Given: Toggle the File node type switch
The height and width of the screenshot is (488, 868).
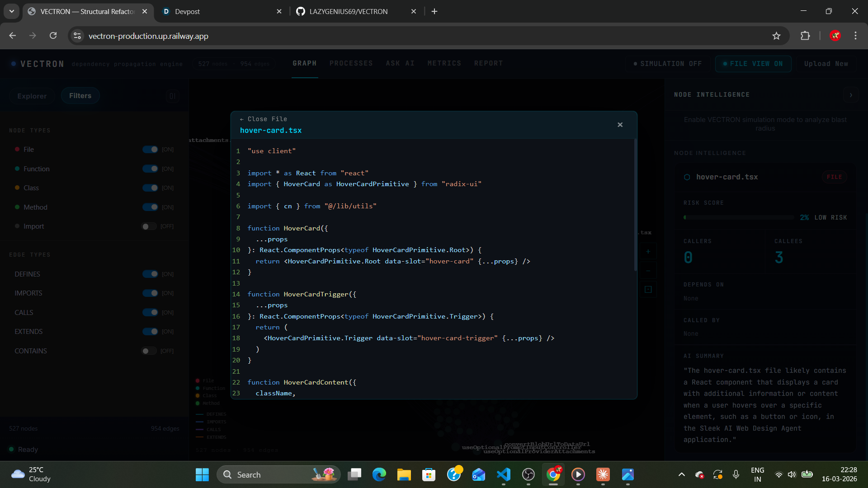Looking at the screenshot, I should coord(150,150).
